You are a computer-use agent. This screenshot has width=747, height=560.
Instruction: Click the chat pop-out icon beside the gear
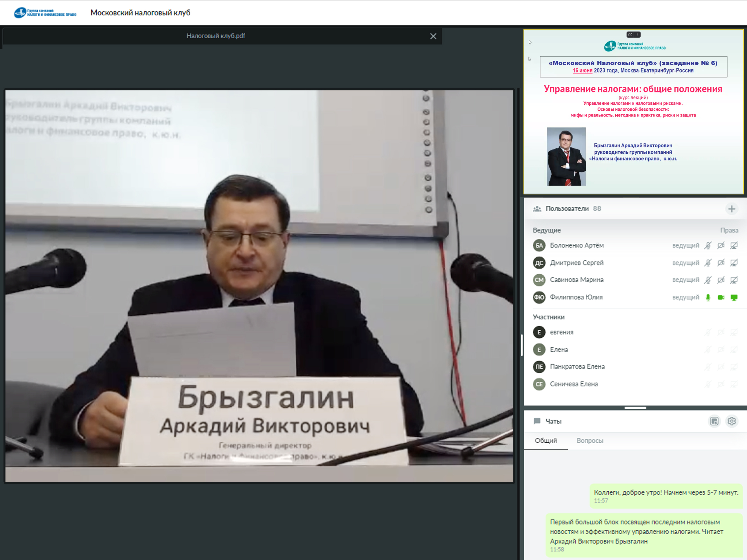[714, 421]
